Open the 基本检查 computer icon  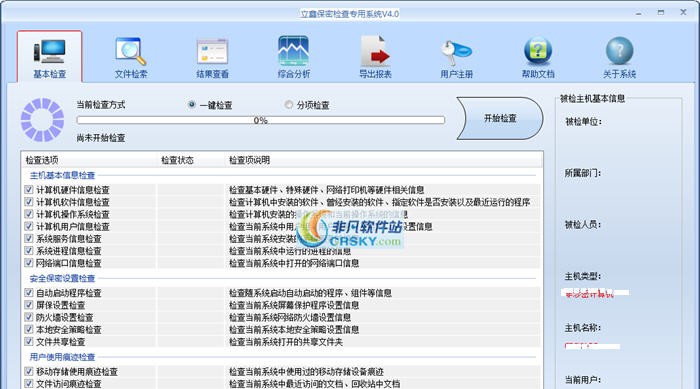pyautogui.click(x=50, y=51)
